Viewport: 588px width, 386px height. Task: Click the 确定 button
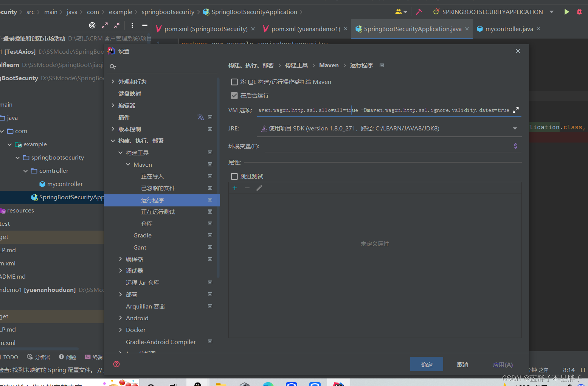click(427, 364)
